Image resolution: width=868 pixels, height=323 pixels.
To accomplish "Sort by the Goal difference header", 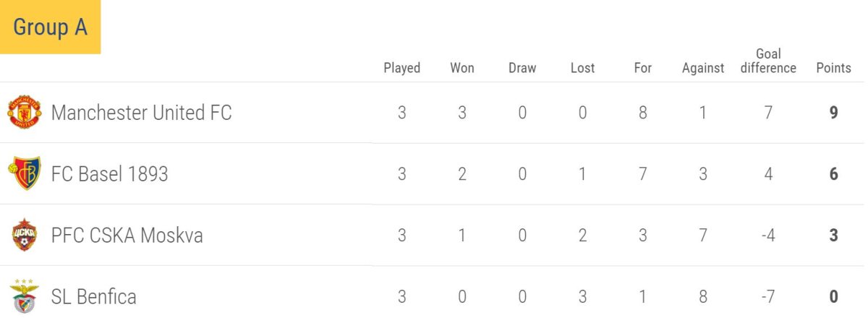I will (x=768, y=61).
